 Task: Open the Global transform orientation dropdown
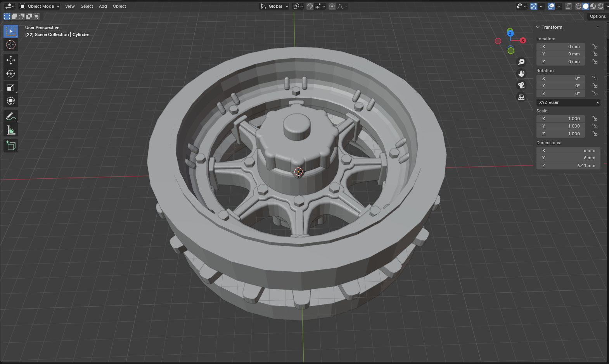point(275,6)
